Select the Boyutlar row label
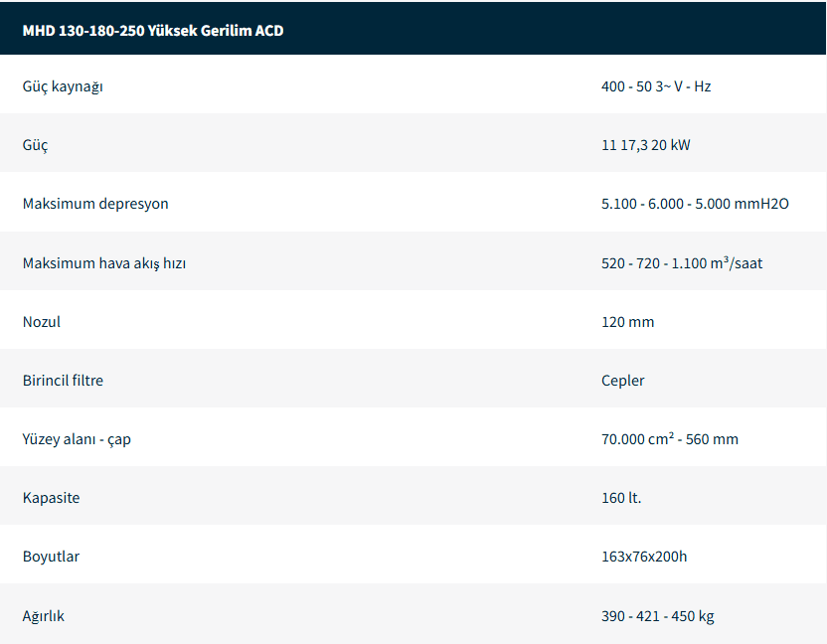Screen dimensions: 827x644 coord(51,557)
